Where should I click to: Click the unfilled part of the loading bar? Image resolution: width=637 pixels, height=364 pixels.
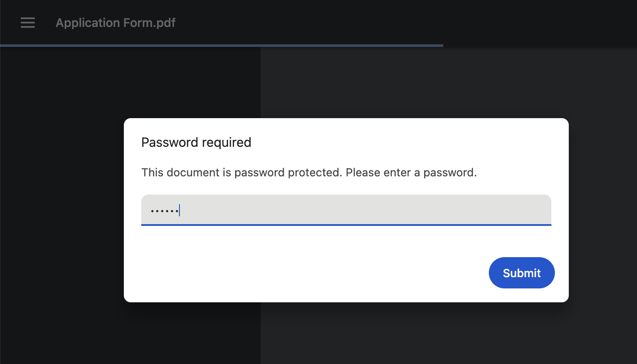coord(540,45)
